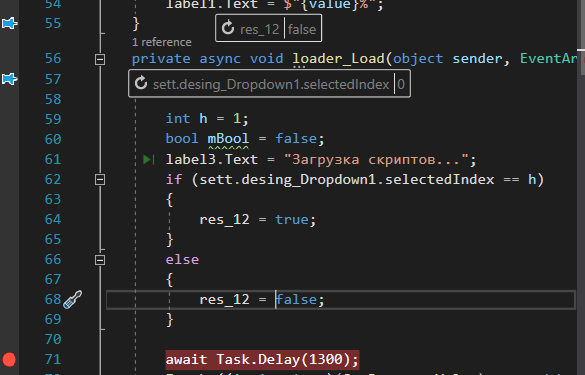Image resolution: width=585 pixels, height=375 pixels.
Task: Click the 'false' literal on line 60
Action: coord(296,139)
